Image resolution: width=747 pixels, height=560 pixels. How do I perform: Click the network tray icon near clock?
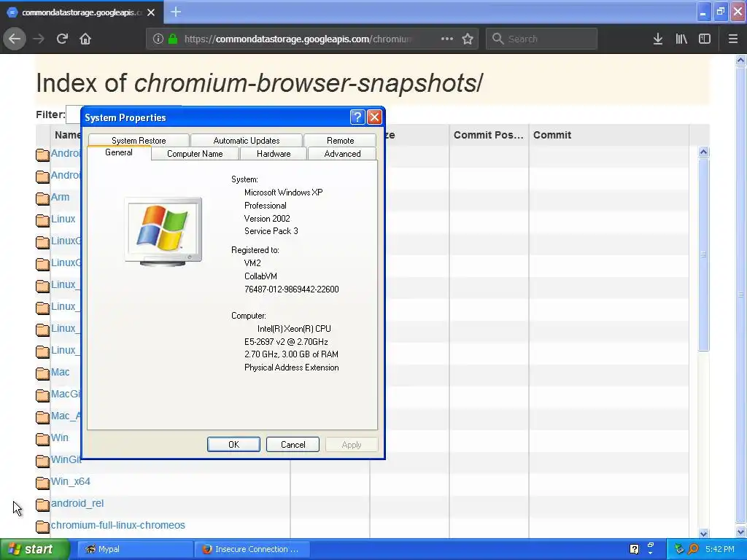pos(679,549)
